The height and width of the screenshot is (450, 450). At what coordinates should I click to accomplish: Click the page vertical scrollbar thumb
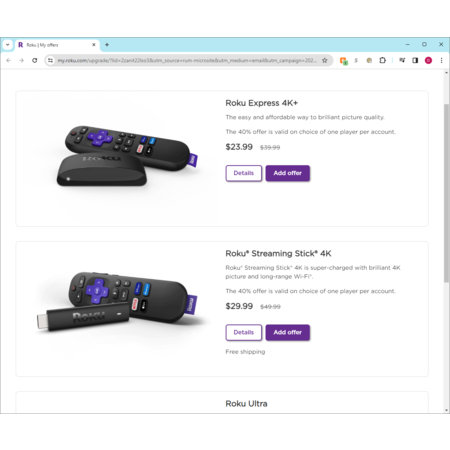[446, 193]
